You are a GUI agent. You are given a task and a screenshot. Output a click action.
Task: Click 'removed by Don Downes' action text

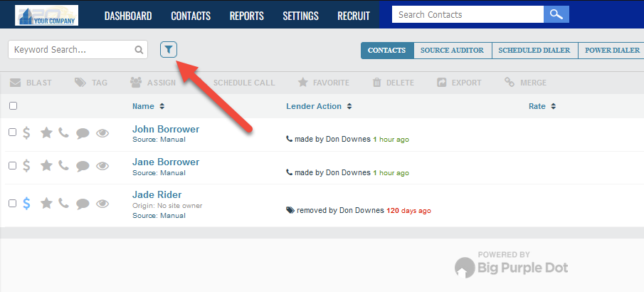(x=340, y=211)
